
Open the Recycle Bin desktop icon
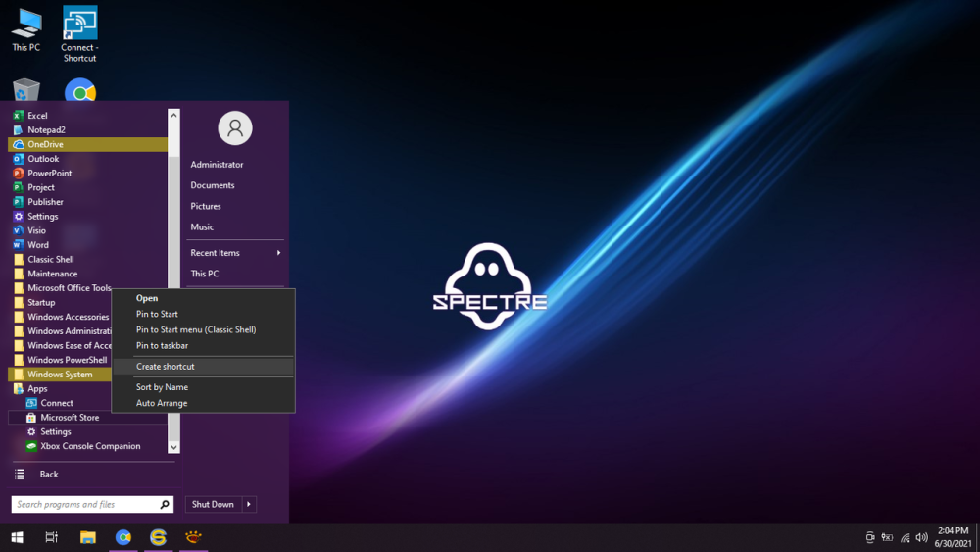(26, 90)
